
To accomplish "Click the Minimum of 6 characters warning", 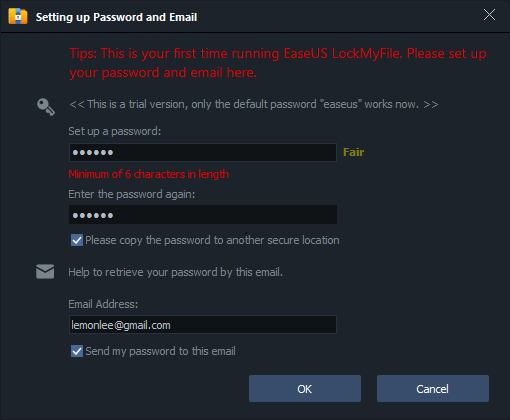I will pyautogui.click(x=149, y=174).
